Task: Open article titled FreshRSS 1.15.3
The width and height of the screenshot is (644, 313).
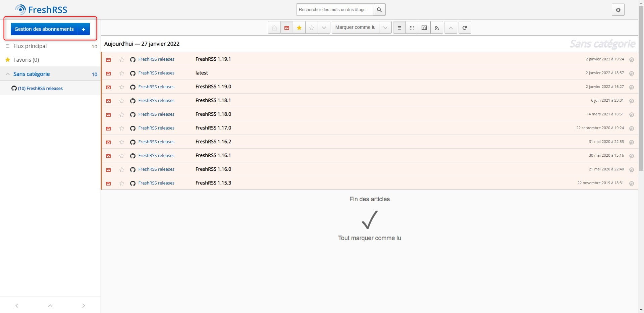Action: (213, 183)
